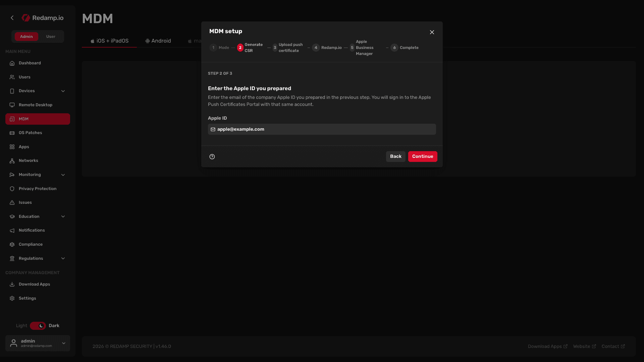Screen dimensions: 644x362
Task: Click the Back button
Action: [x=396, y=157]
